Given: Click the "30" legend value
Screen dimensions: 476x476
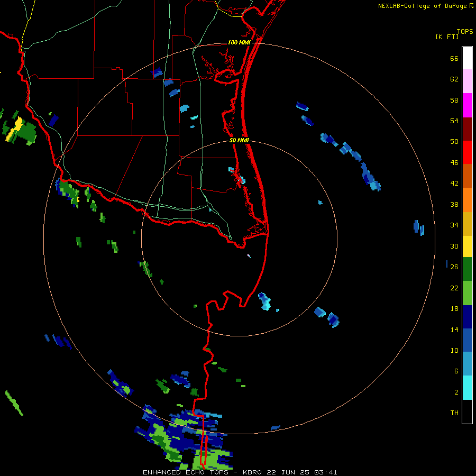Looking at the screenshot, I should tap(454, 246).
